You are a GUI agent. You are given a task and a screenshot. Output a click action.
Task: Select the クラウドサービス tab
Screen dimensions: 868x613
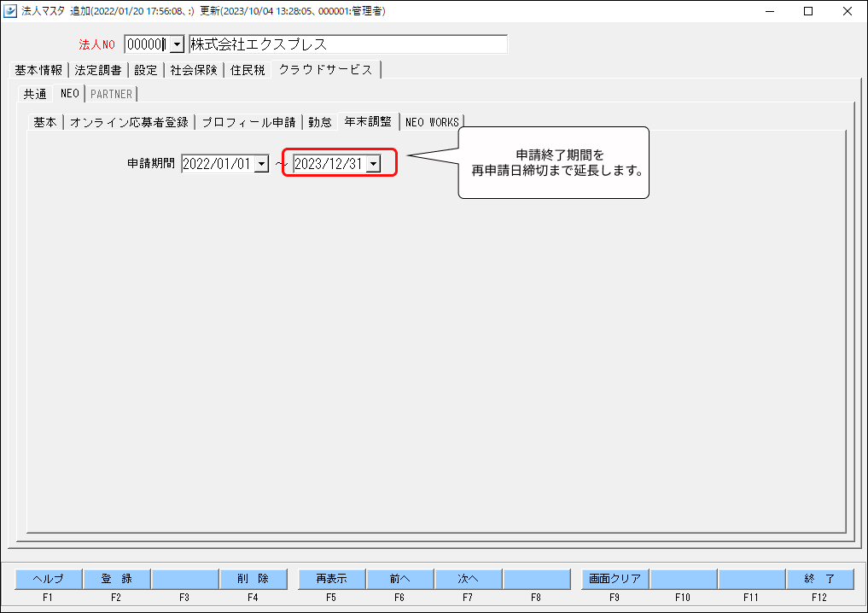(325, 69)
